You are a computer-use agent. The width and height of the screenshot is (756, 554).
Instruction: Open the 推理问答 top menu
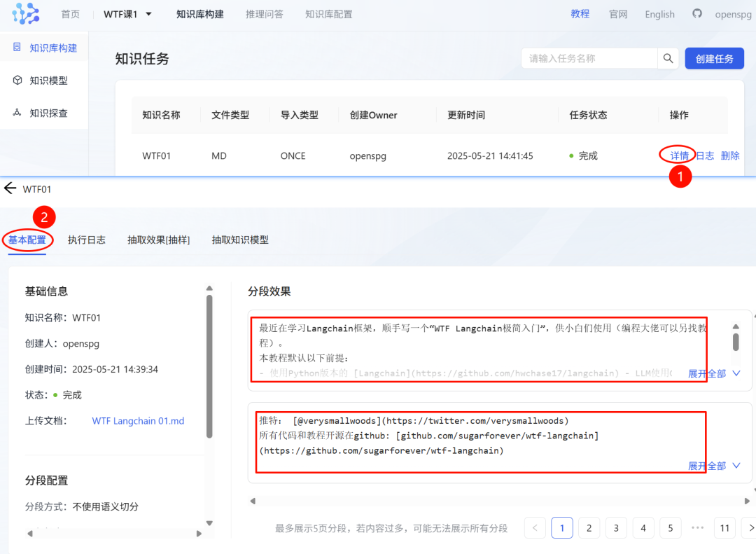tap(264, 14)
